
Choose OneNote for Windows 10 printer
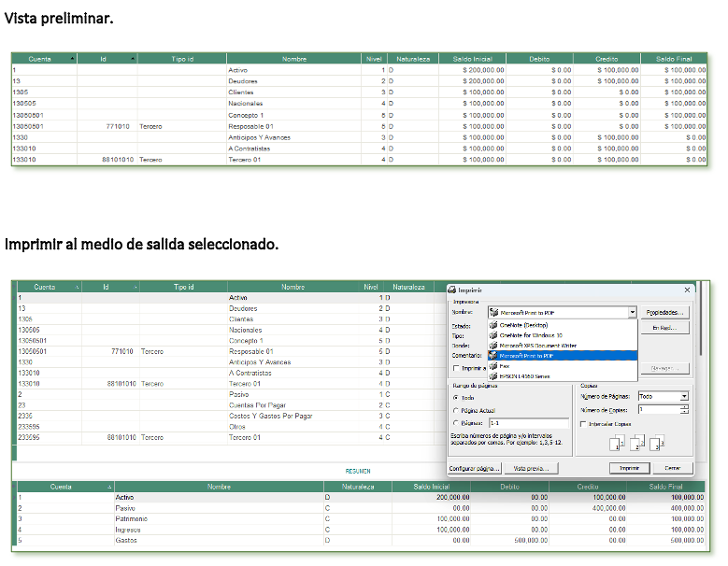coord(530,335)
